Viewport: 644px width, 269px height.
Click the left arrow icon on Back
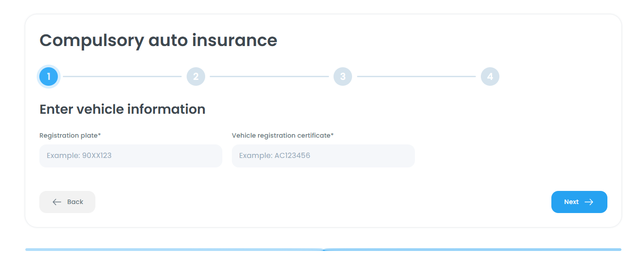point(57,202)
